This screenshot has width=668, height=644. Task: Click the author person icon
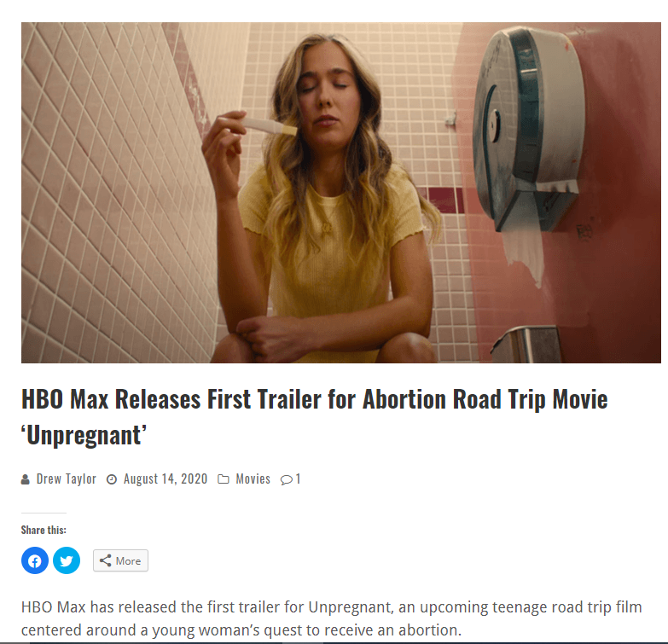tap(25, 479)
